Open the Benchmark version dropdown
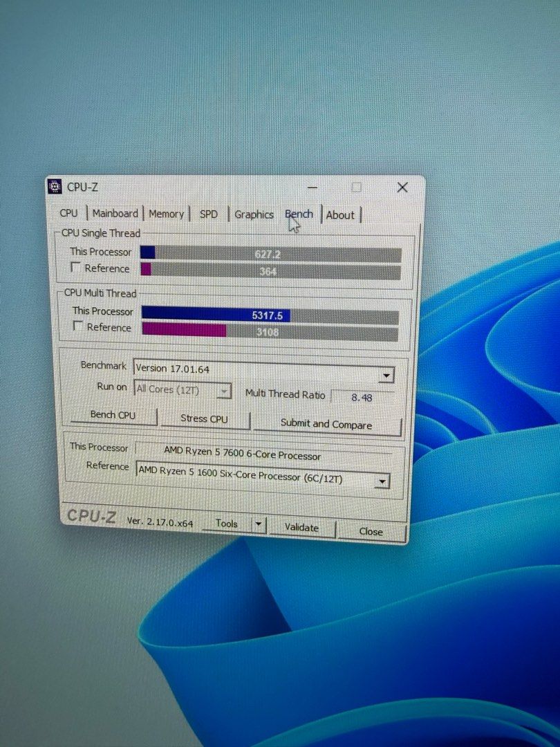The image size is (560, 747). tap(386, 376)
